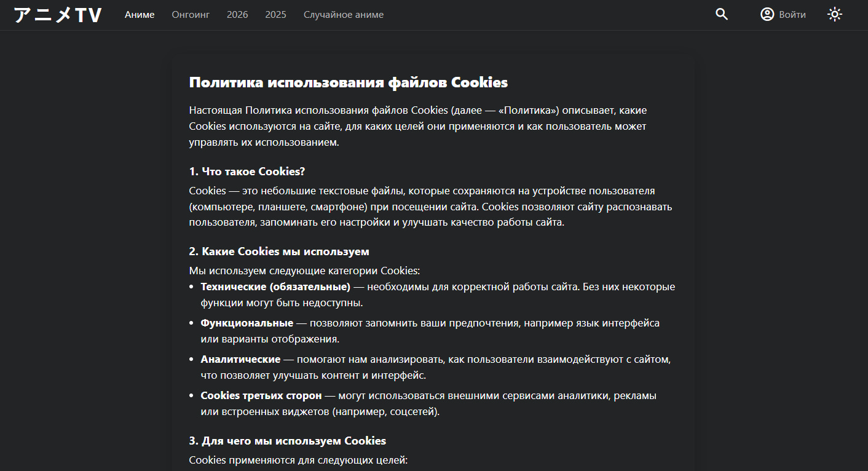Viewport: 868px width, 471px height.
Task: Open Случайное аниме from the navbar
Action: pos(343,15)
